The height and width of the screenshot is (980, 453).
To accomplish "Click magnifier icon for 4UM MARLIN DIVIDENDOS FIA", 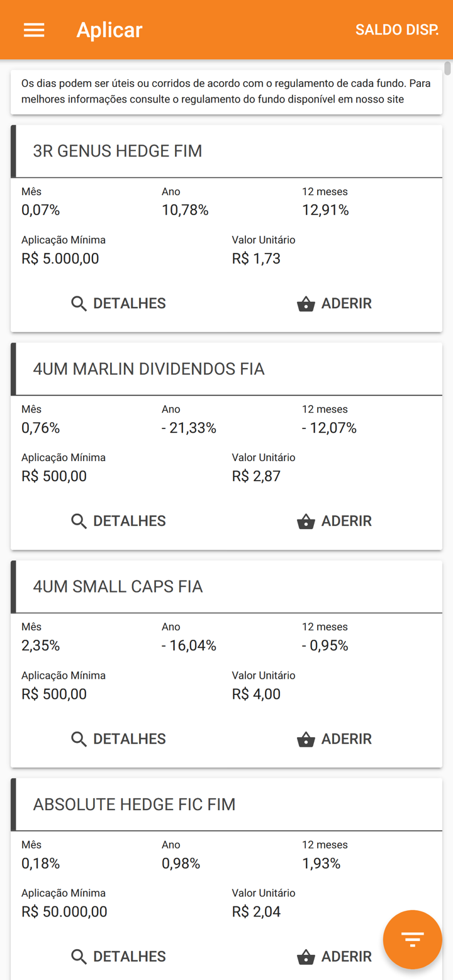I will point(79,521).
